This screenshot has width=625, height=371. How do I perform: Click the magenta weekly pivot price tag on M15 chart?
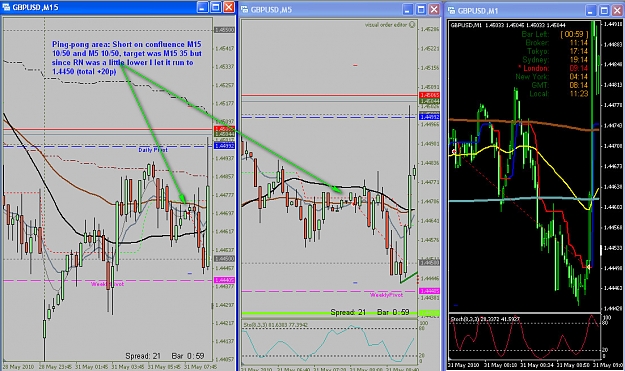click(224, 280)
